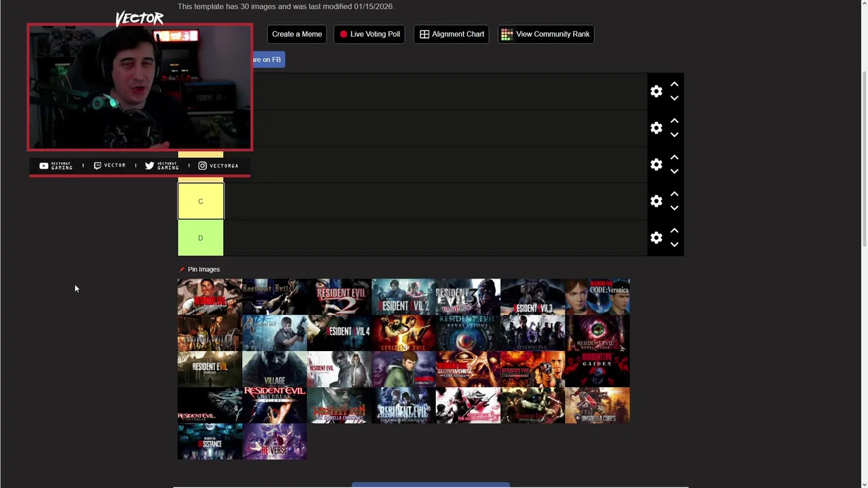Open settings gear for the topmost tier row
Screen dimensions: 868x488
coord(656,91)
